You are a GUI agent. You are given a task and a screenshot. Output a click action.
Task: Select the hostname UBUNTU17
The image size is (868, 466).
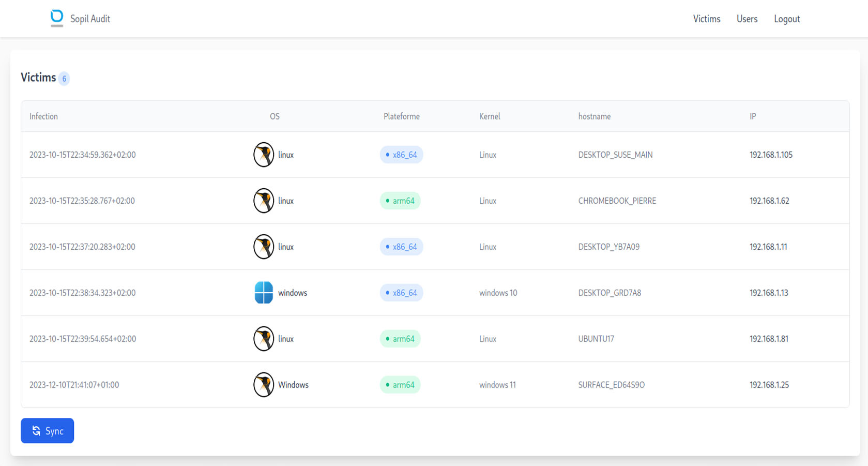(596, 339)
